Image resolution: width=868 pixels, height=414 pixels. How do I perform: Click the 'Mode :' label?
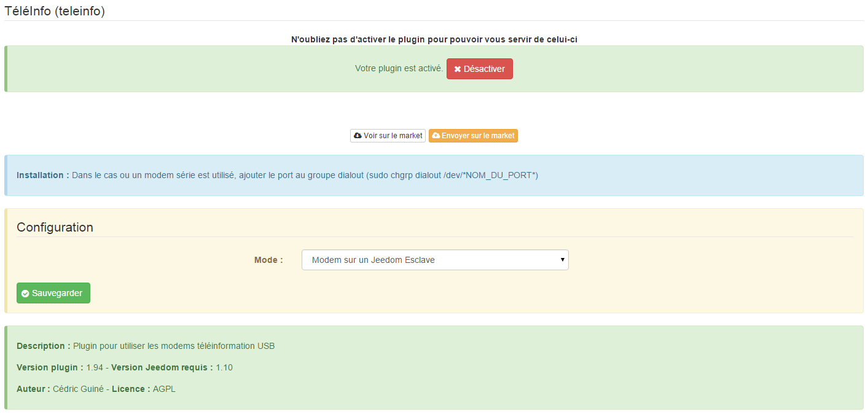268,260
